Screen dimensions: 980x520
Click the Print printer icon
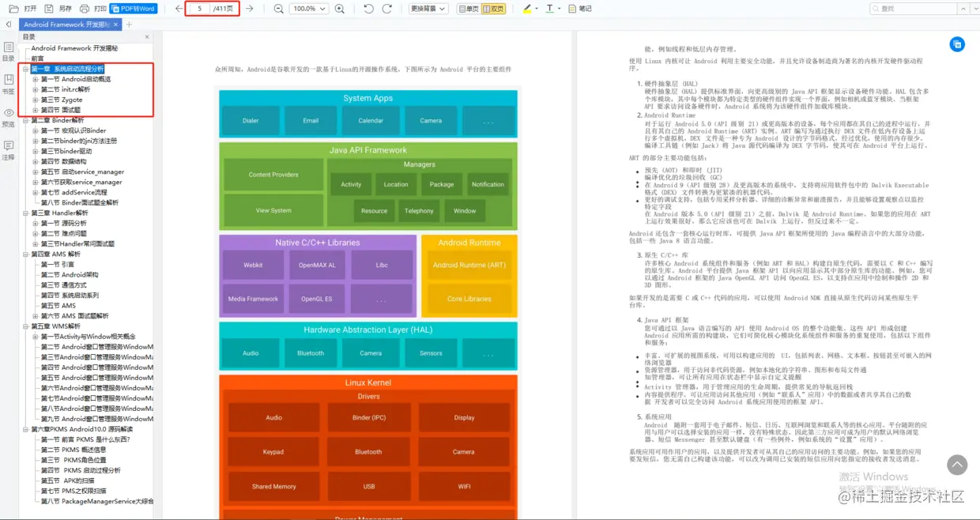pyautogui.click(x=85, y=9)
